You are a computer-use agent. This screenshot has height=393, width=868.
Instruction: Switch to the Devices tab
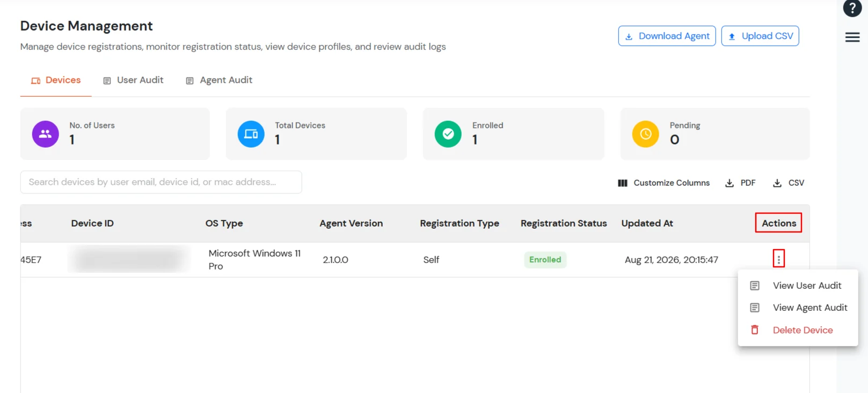(56, 80)
